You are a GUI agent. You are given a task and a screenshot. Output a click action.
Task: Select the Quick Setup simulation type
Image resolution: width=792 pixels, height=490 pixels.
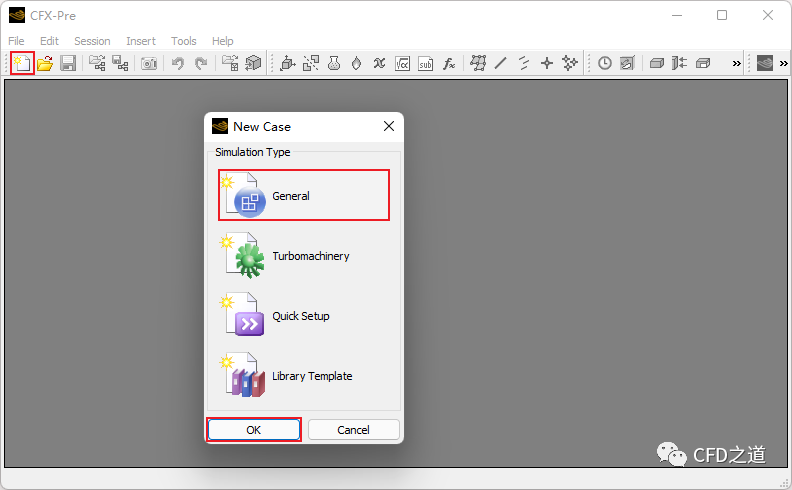(304, 316)
